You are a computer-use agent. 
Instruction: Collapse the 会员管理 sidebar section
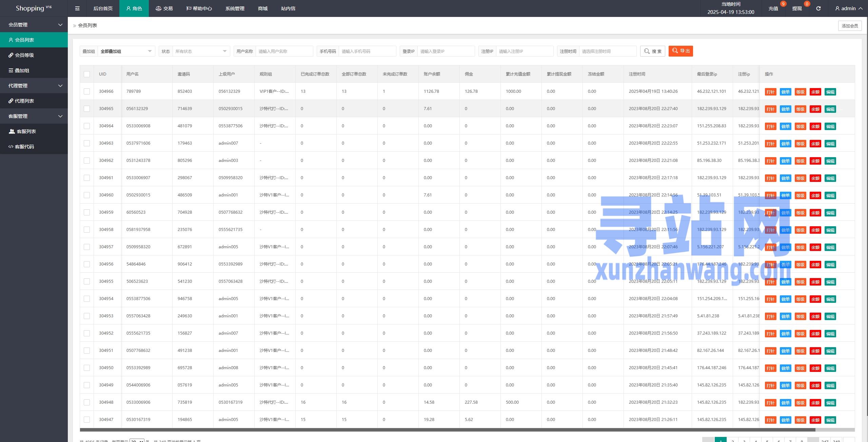coord(34,25)
